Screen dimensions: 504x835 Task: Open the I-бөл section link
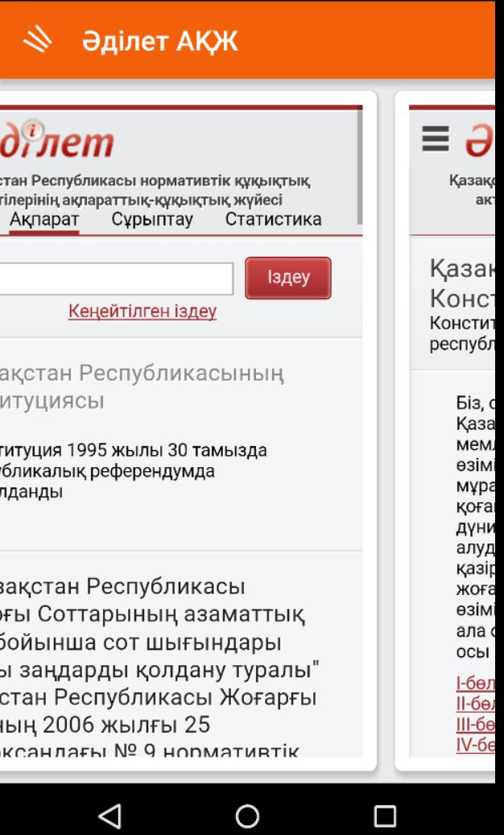(475, 684)
